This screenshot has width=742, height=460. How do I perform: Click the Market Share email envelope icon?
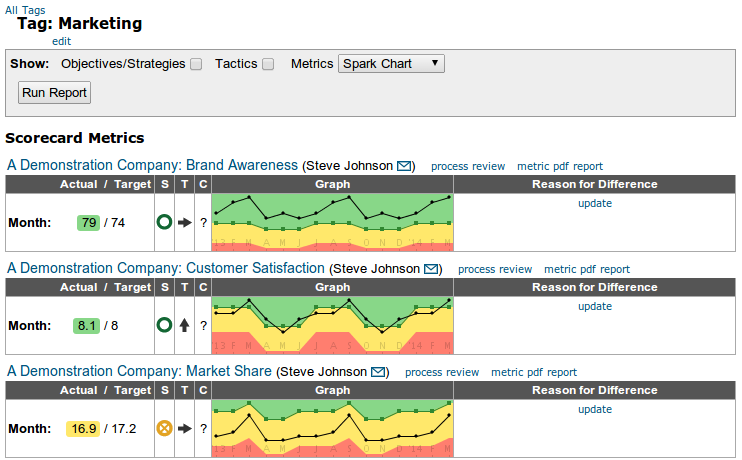tap(379, 372)
